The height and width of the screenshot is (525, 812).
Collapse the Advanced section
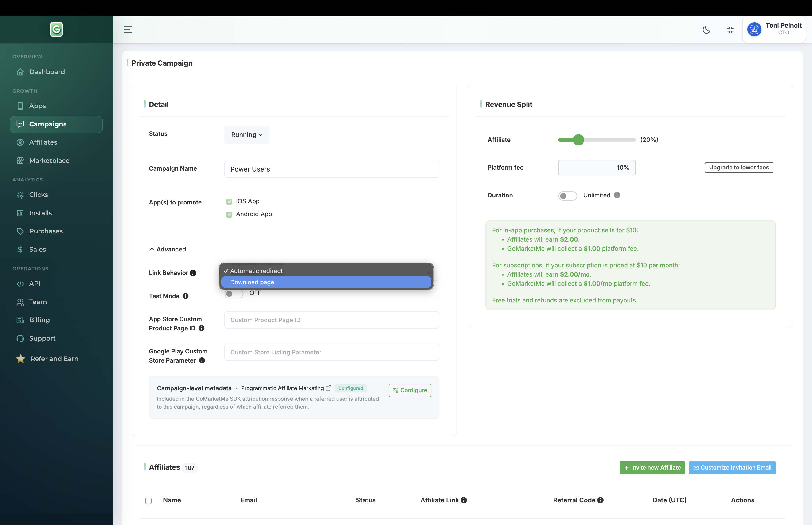(x=168, y=249)
